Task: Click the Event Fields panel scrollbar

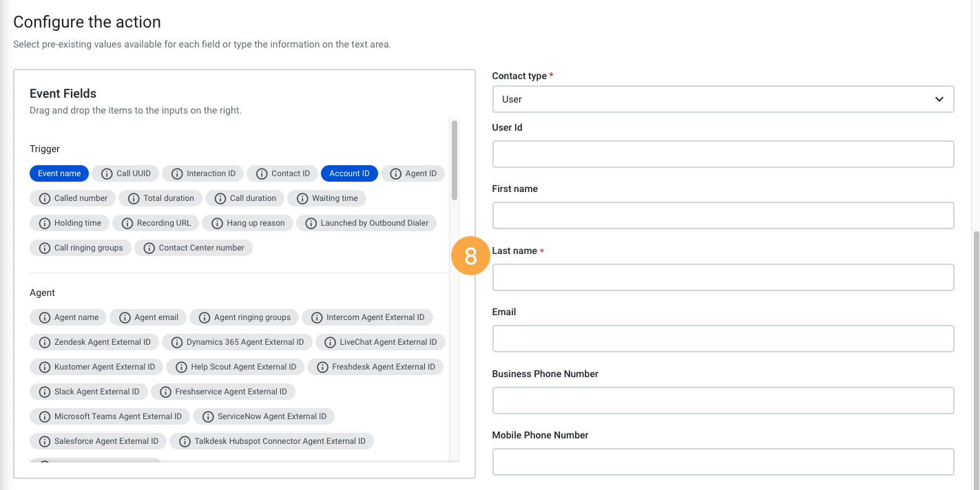Action: click(454, 158)
